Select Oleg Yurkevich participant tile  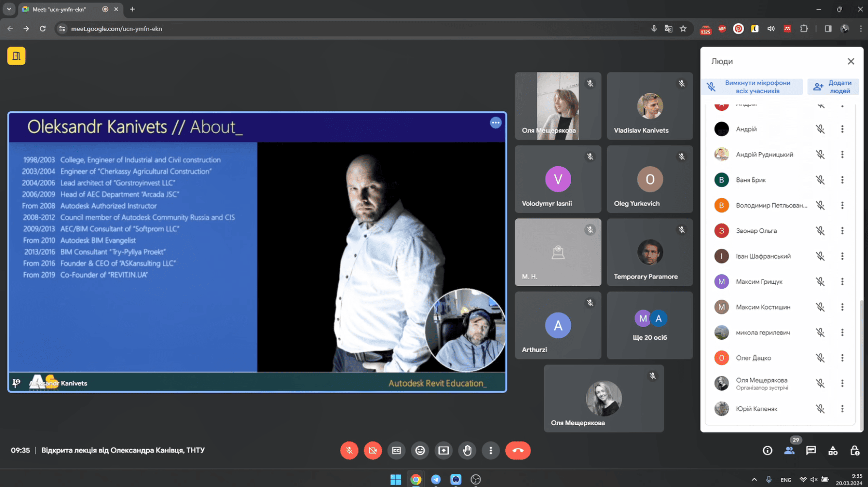pos(649,179)
